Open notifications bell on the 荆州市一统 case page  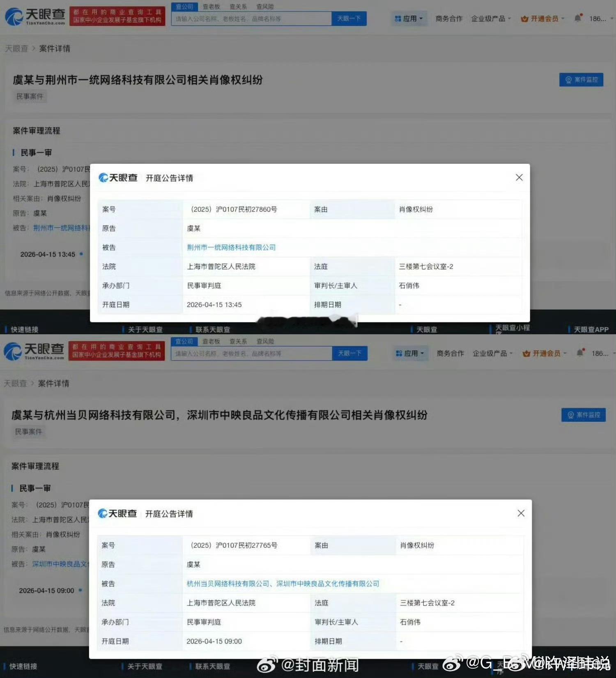tap(578, 18)
